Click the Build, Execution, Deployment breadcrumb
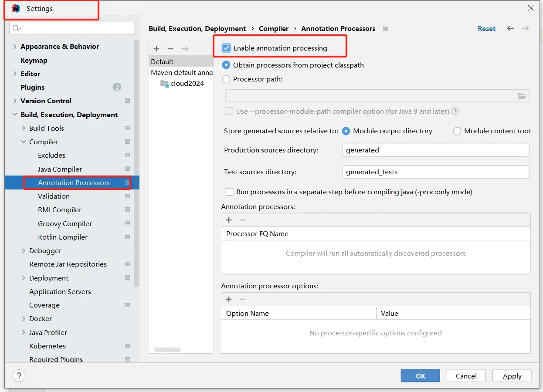 tap(197, 28)
